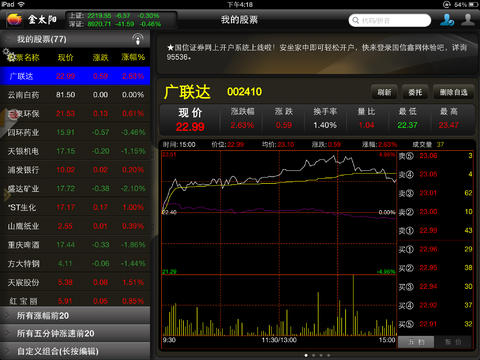Image resolution: width=480 pixels, height=360 pixels.
Task: Select 浦发银行 row in the watchlist
Action: (75, 170)
